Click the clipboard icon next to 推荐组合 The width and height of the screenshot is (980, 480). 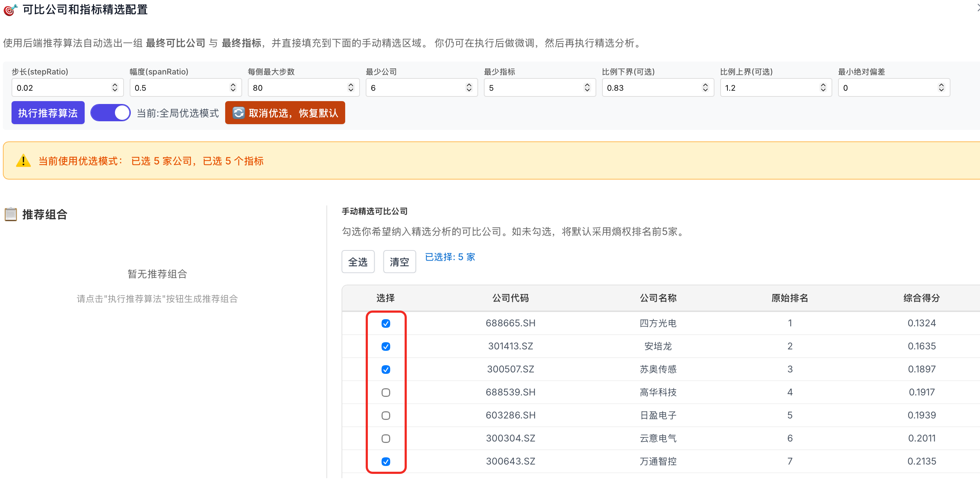pos(11,214)
